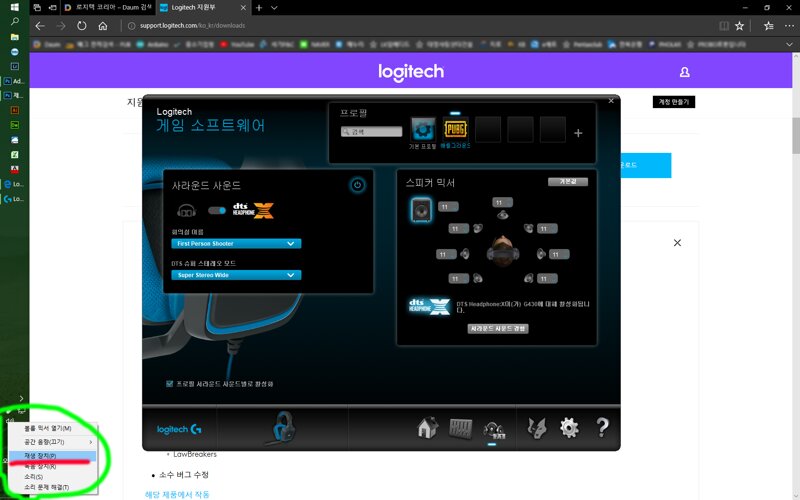800x500 pixels.
Task: Click the front left level value 11
Action: pos(458,229)
